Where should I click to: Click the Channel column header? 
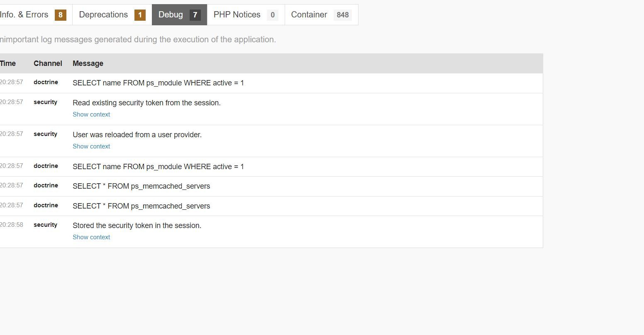click(x=48, y=63)
